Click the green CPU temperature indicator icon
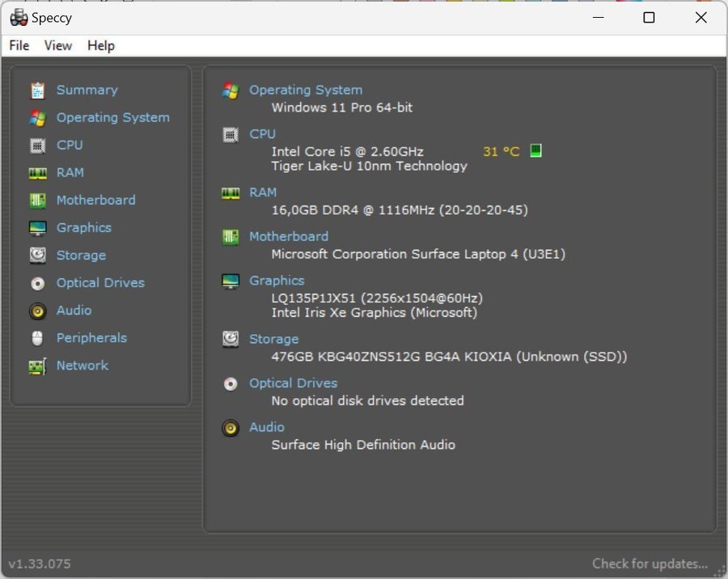Screen dimensions: 728x579 pos(535,151)
